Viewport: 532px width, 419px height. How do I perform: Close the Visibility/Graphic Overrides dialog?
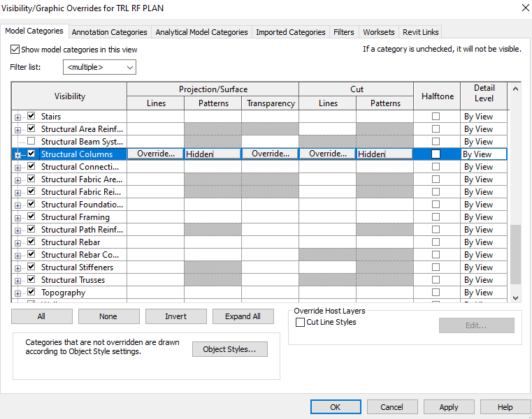(525, 8)
